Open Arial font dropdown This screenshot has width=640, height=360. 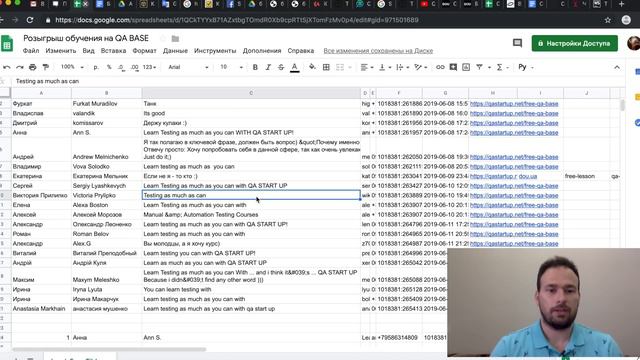[188, 67]
